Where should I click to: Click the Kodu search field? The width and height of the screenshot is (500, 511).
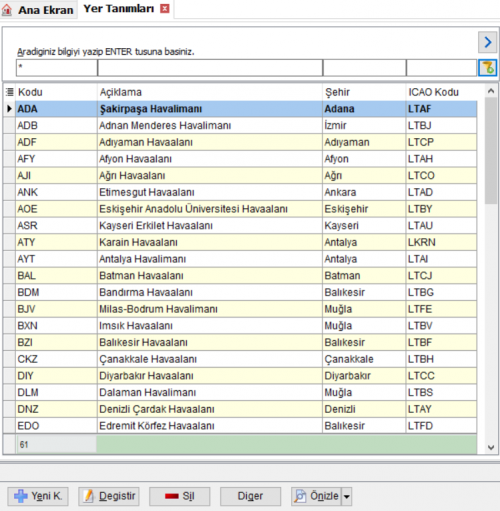point(57,68)
